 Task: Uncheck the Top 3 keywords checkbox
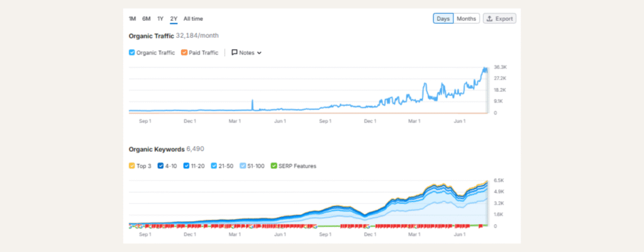pos(132,166)
